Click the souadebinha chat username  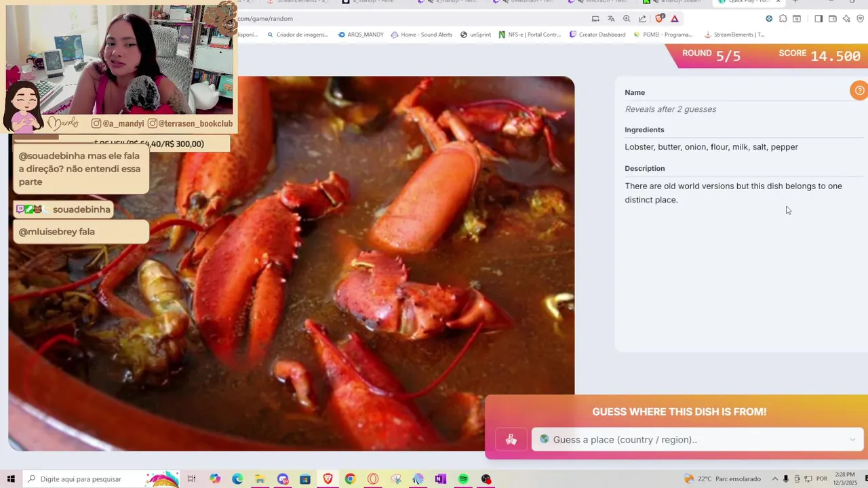pyautogui.click(x=81, y=209)
